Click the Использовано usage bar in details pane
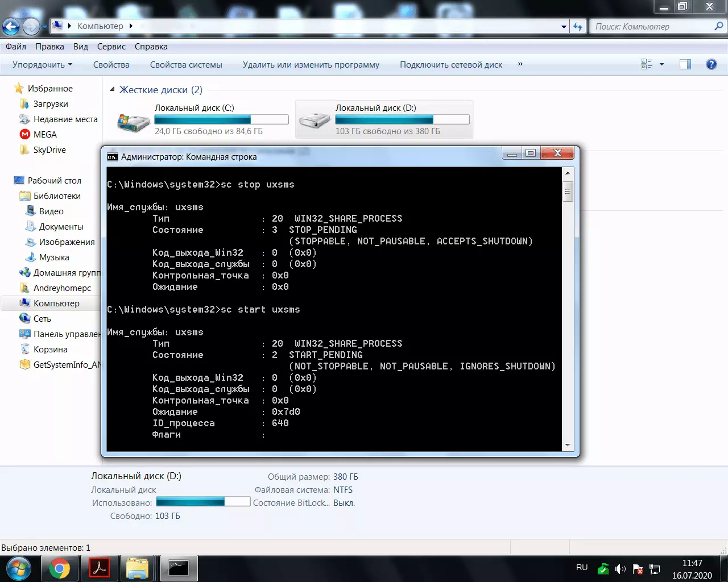 pos(203,502)
